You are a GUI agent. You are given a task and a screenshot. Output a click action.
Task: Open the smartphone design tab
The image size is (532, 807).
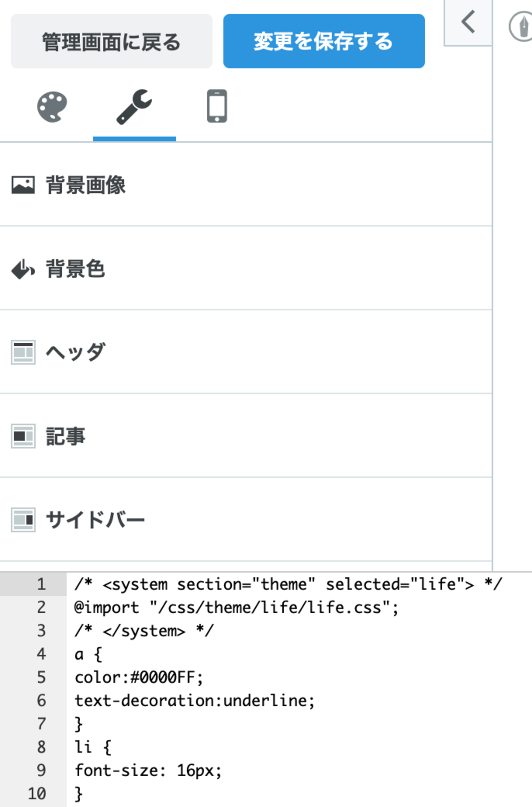tap(216, 106)
